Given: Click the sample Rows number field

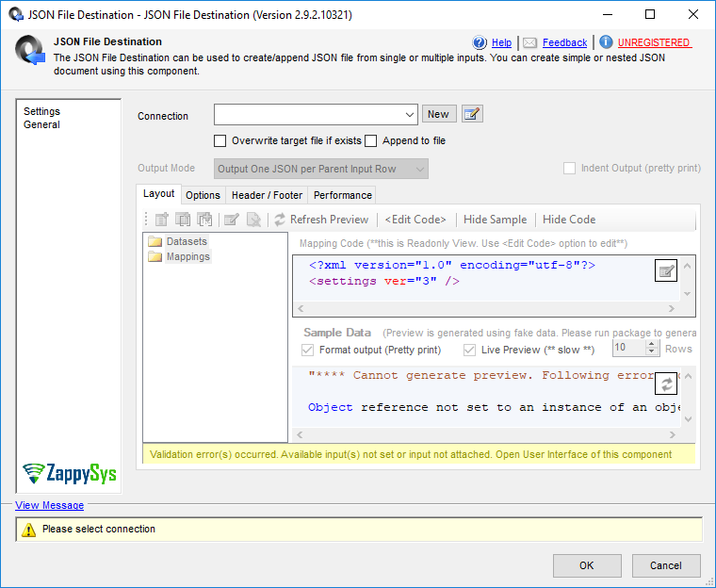Looking at the screenshot, I should pyautogui.click(x=628, y=348).
